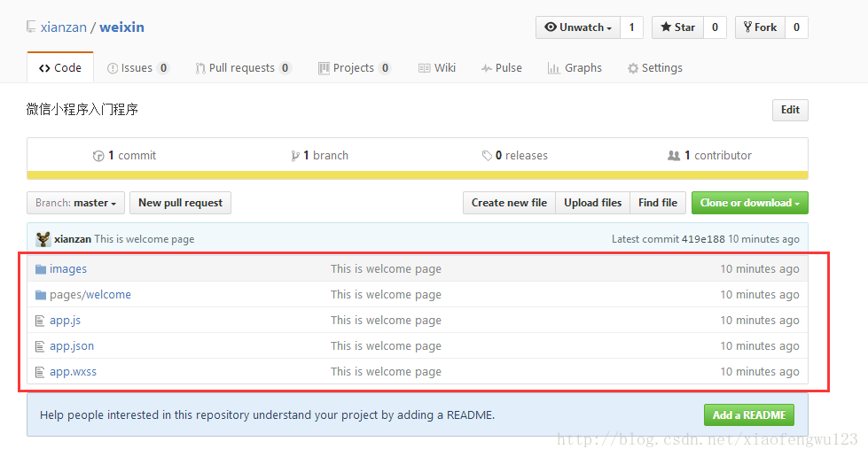Open the app.json file

[x=72, y=345]
